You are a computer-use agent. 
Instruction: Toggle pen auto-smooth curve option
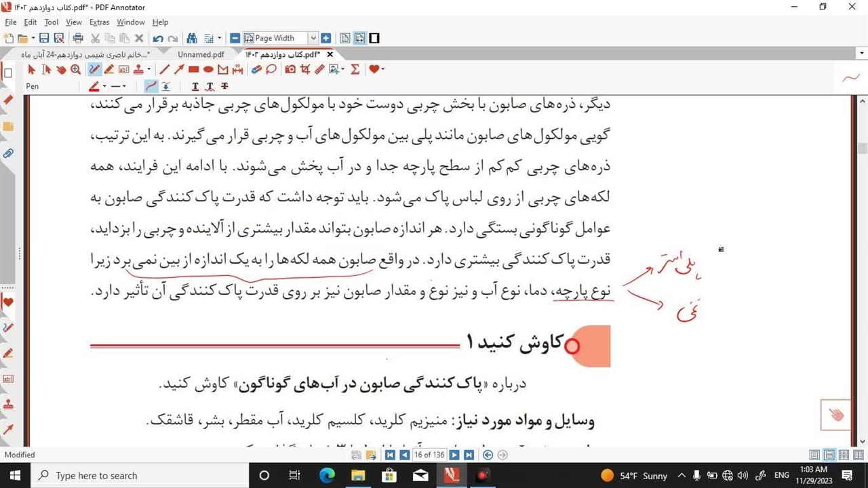(x=151, y=86)
